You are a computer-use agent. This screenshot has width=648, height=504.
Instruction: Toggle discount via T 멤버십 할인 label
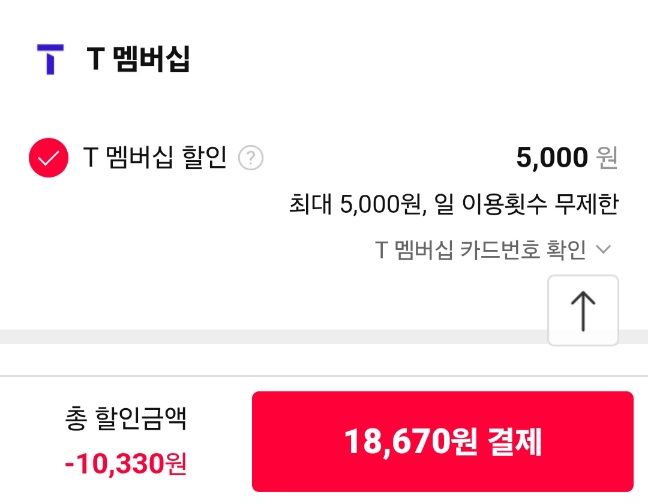155,157
